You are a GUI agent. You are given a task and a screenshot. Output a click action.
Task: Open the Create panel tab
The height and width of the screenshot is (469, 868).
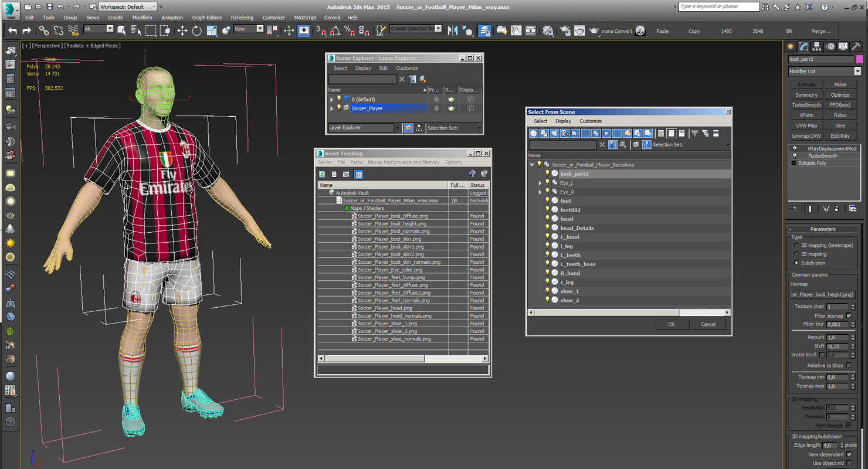[791, 46]
